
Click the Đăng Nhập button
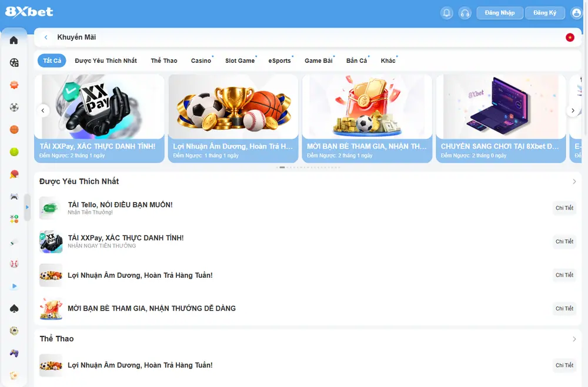coord(499,13)
